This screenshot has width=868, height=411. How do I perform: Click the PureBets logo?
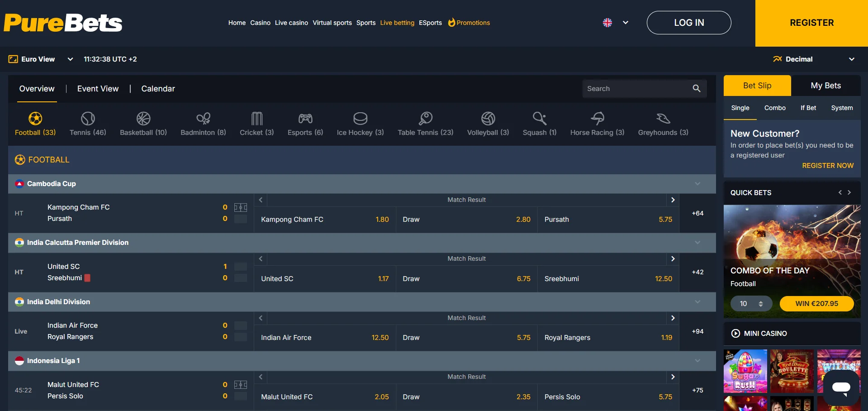coord(63,23)
